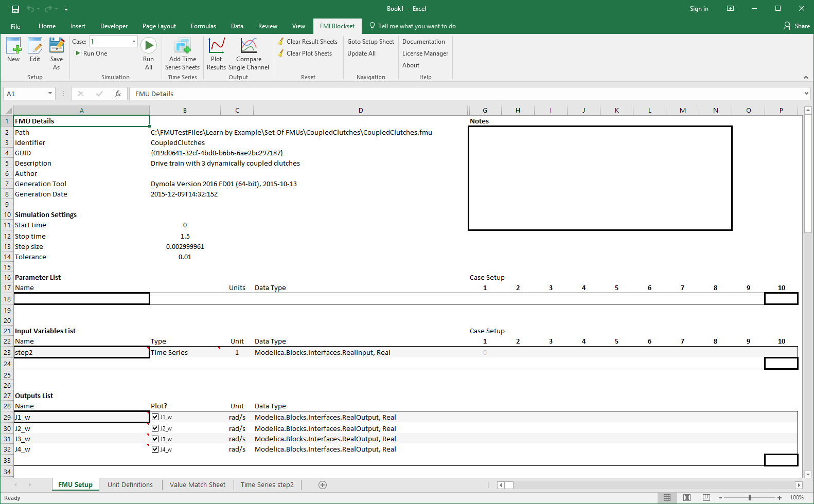Click the Undo arrow icon

pyautogui.click(x=30, y=9)
